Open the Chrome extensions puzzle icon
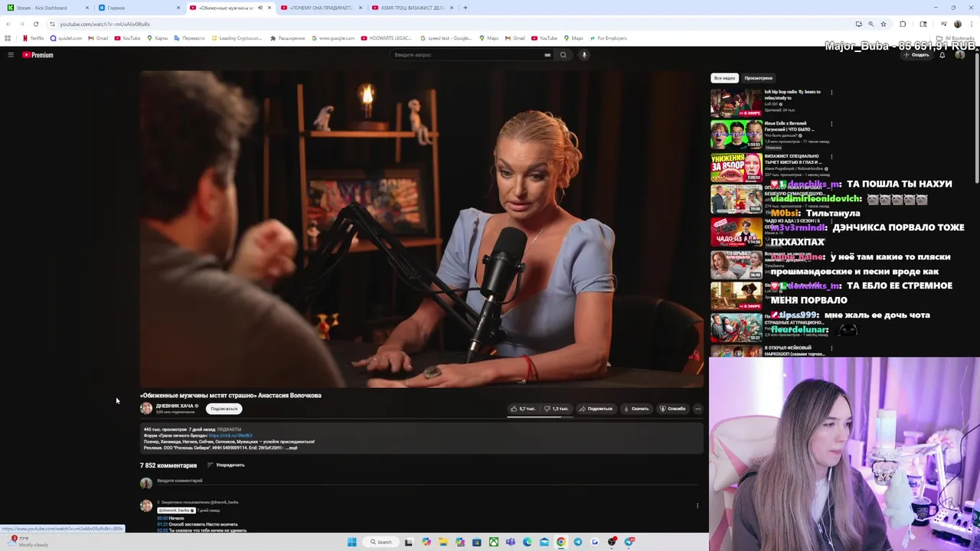This screenshot has height=551, width=980. 903,24
